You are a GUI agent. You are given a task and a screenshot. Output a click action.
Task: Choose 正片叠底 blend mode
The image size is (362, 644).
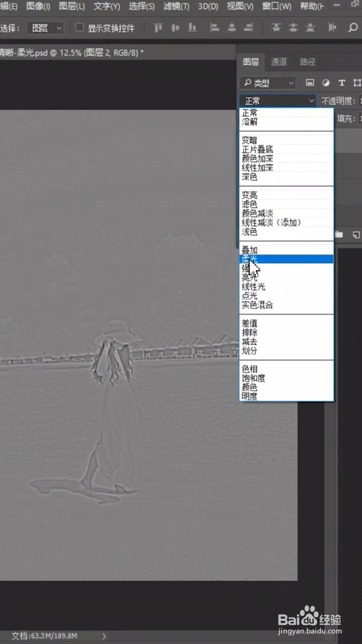[286, 149]
